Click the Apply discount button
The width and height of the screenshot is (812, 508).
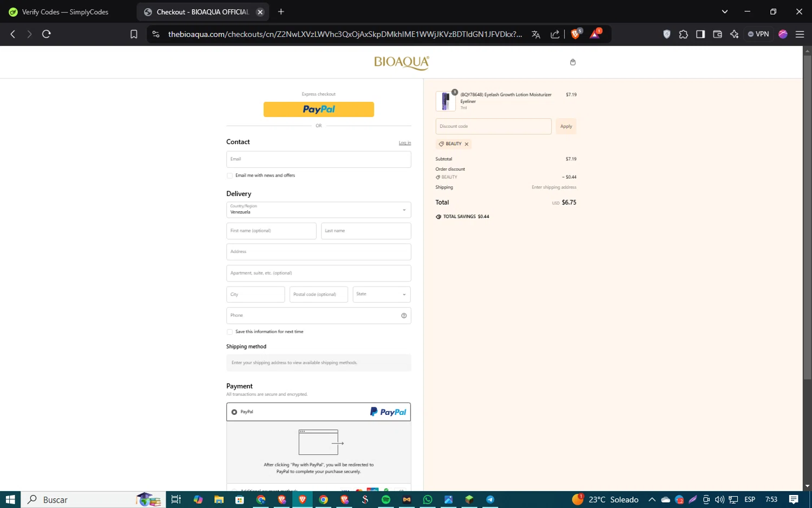566,126
